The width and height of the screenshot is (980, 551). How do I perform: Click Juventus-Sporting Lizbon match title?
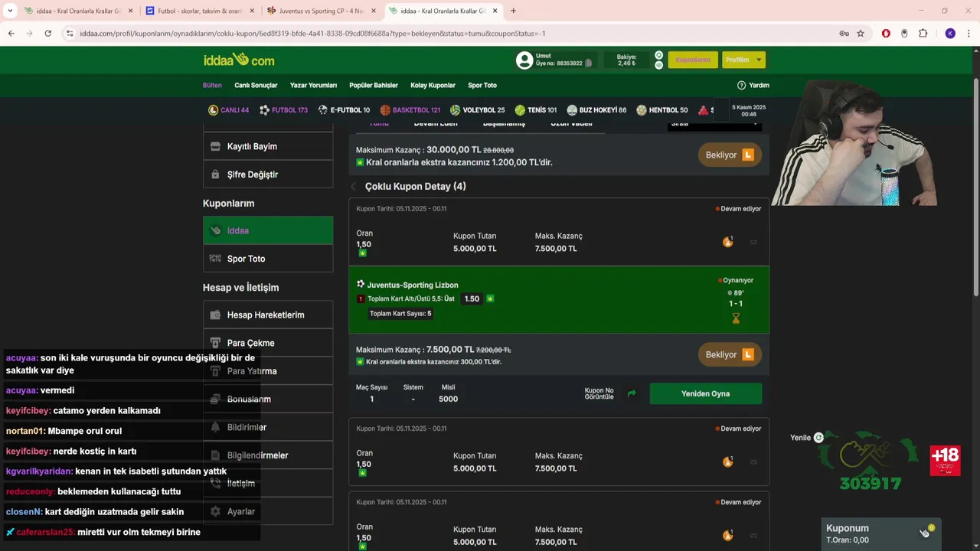pyautogui.click(x=413, y=285)
